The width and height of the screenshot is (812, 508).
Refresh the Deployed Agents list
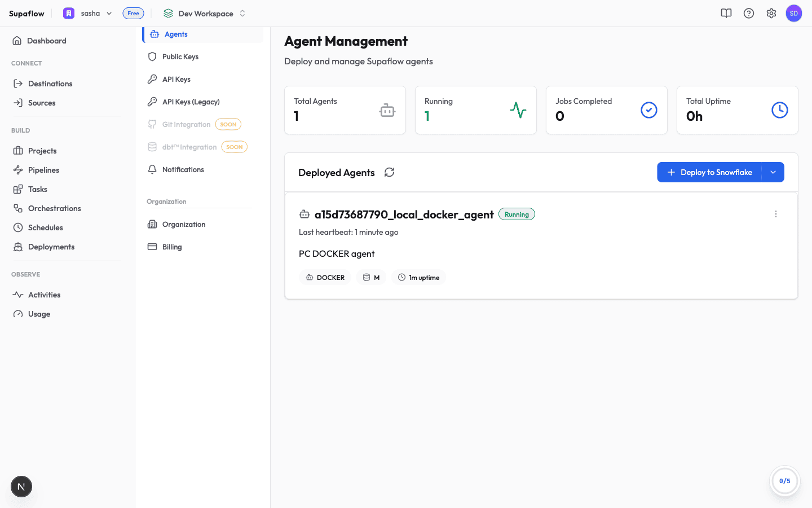tap(389, 172)
